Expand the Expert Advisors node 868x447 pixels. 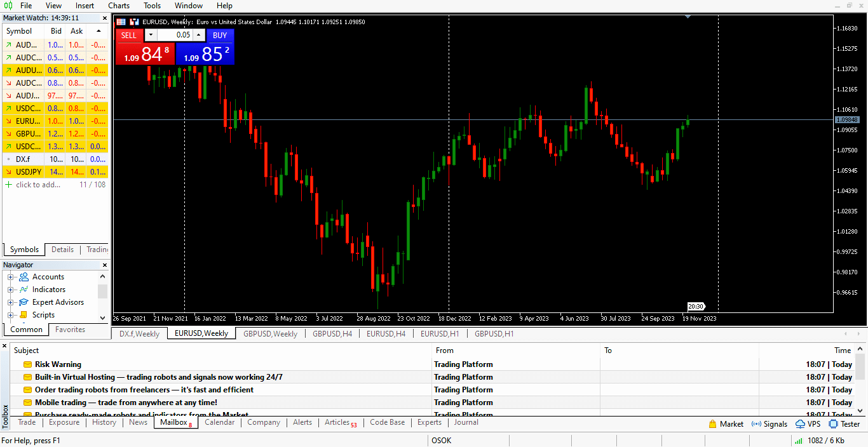coord(10,302)
